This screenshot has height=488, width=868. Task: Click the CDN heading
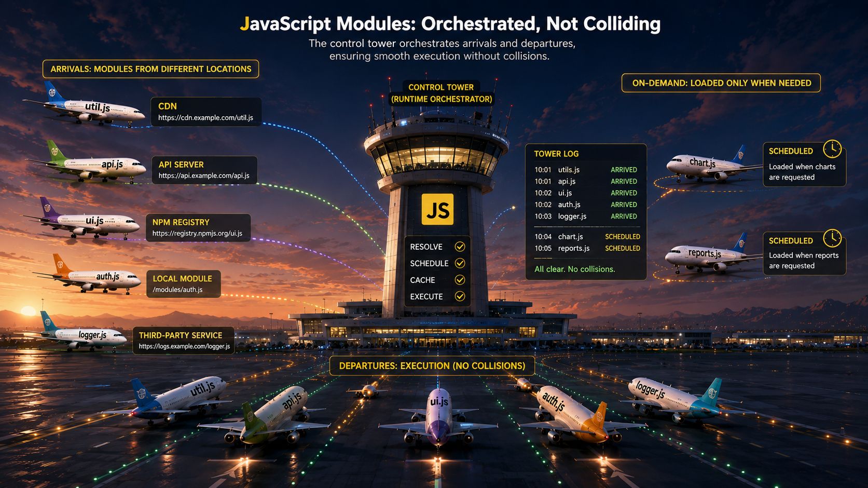[x=168, y=106]
